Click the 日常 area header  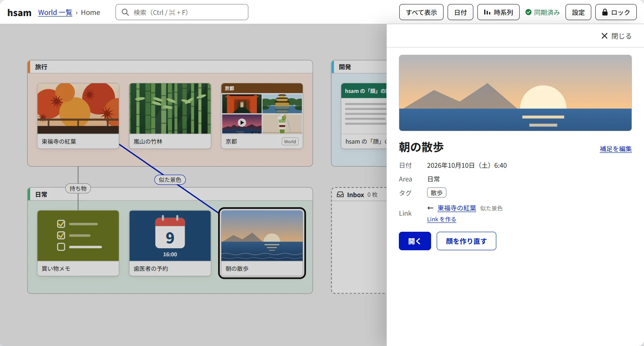tap(170, 194)
